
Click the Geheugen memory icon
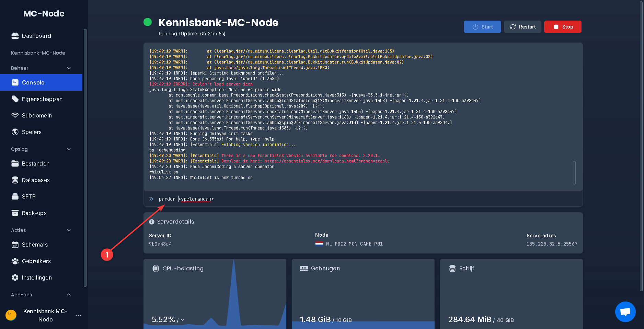pyautogui.click(x=304, y=269)
